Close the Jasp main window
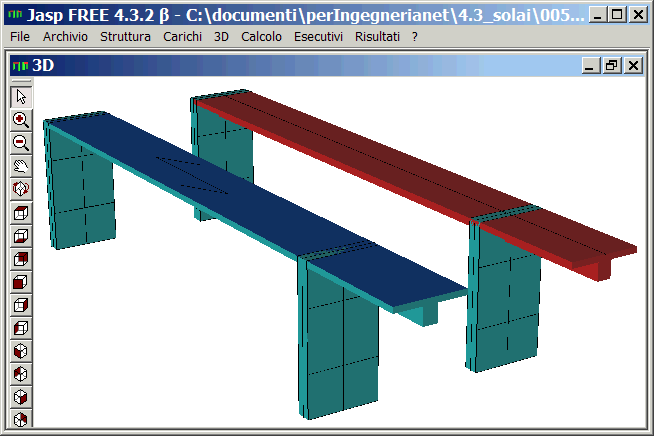Viewport: 654px width, 436px height. pos(638,15)
